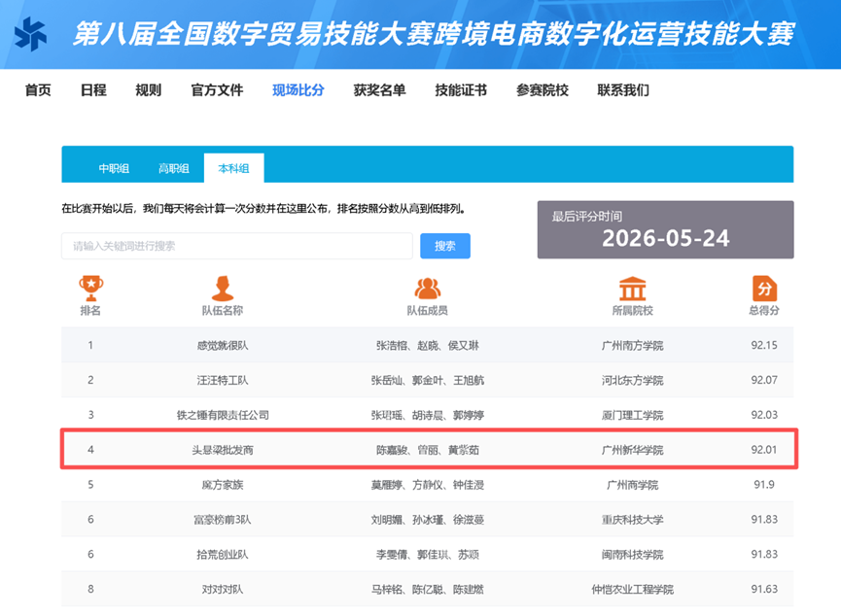
Task: View 参赛院校 participating schools
Action: click(543, 90)
